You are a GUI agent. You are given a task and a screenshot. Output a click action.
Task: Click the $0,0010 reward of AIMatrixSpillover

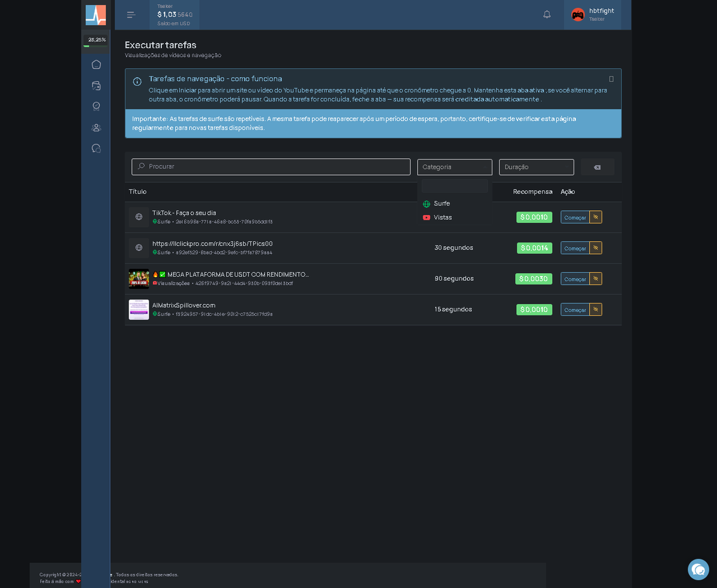534,310
